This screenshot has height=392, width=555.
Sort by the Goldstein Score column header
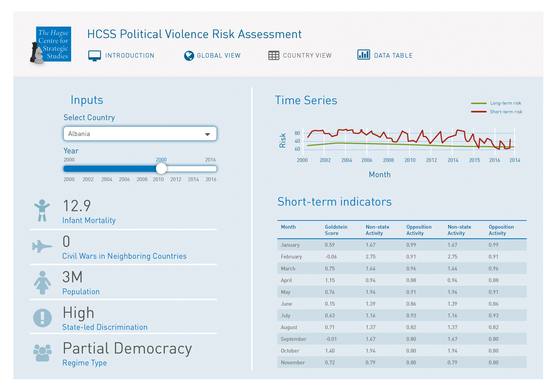336,230
